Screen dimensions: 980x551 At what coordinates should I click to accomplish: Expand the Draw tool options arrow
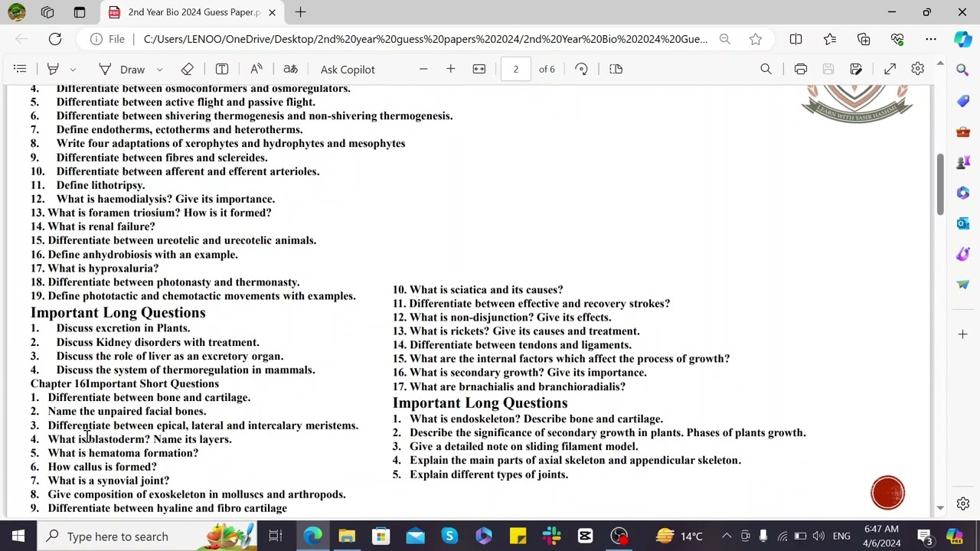(159, 70)
